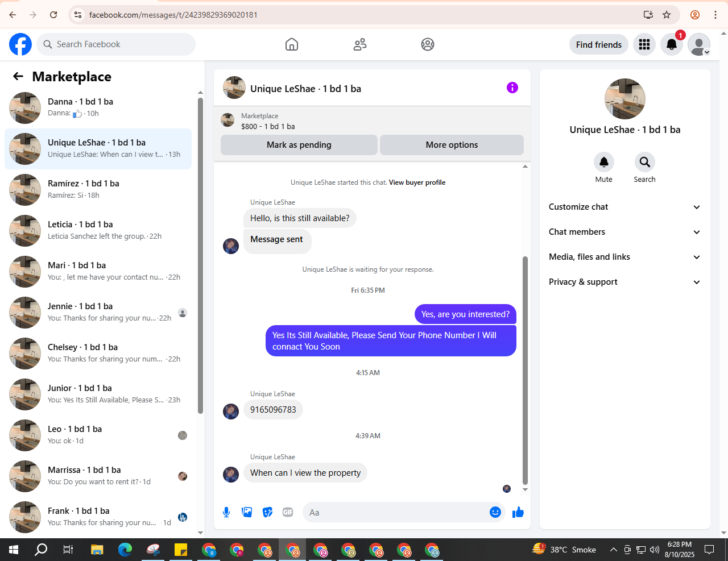Screen dimensions: 728x561
Task: Open Windows notification center icon
Action: click(x=709, y=550)
